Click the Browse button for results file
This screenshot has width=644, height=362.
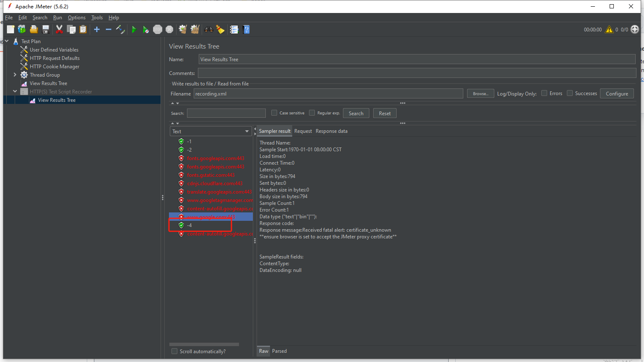coord(480,93)
